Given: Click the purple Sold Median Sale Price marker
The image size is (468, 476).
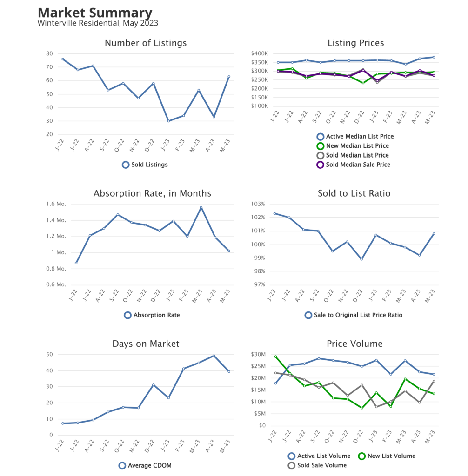Looking at the screenshot, I should [320, 165].
